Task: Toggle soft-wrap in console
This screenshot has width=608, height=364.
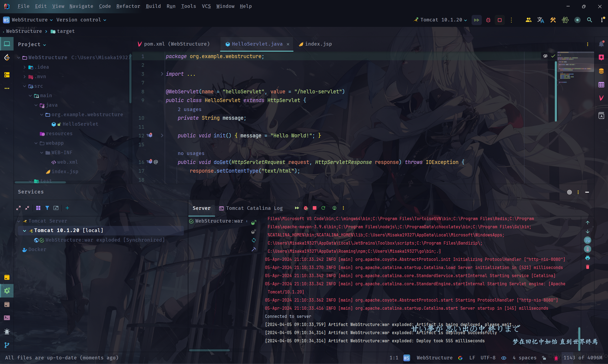Action: pos(587,240)
